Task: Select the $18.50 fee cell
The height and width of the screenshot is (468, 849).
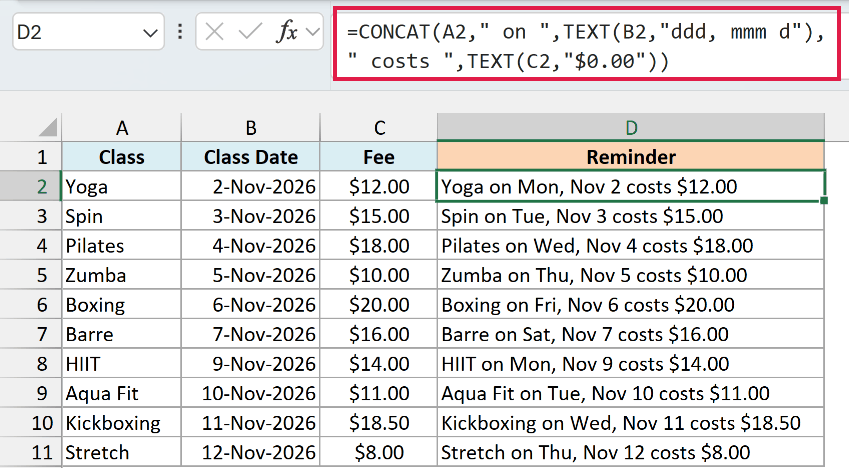Action: click(378, 422)
